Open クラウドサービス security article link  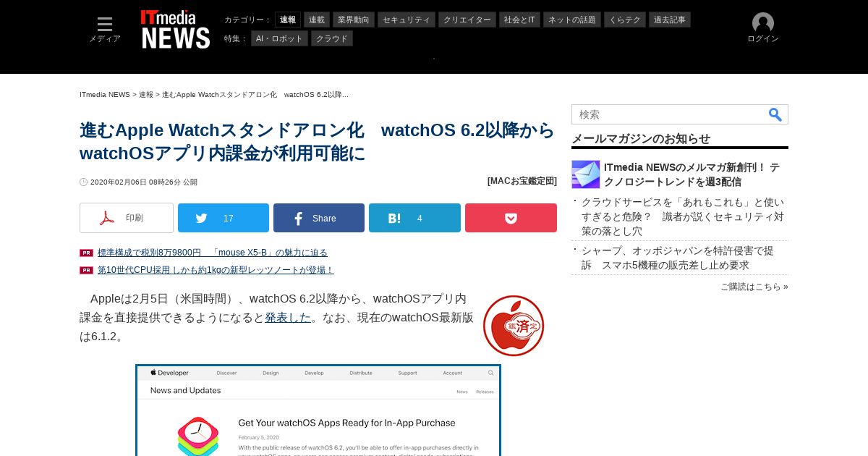683,216
